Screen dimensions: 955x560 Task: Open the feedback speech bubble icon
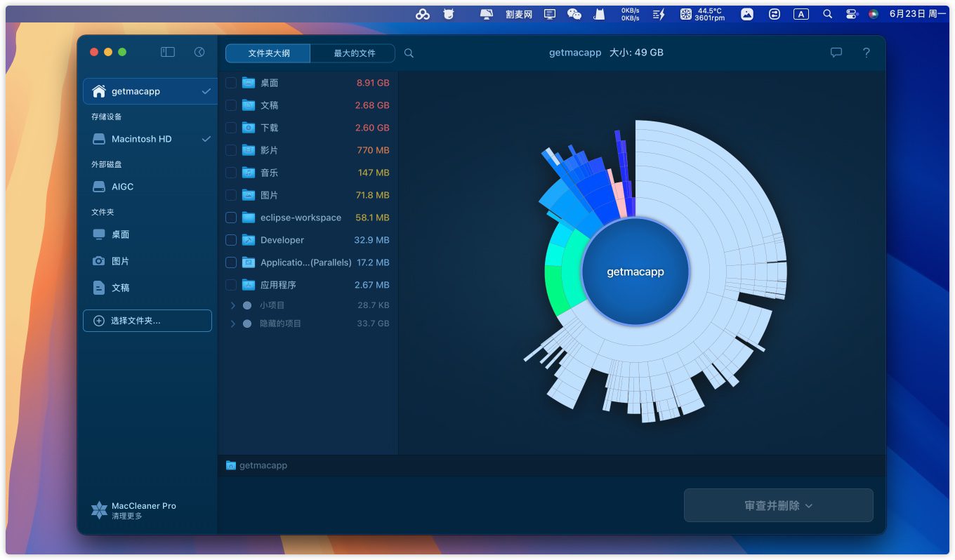click(836, 53)
